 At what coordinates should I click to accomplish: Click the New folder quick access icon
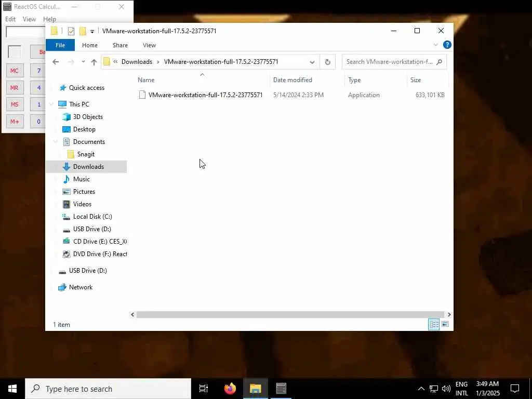[83, 31]
